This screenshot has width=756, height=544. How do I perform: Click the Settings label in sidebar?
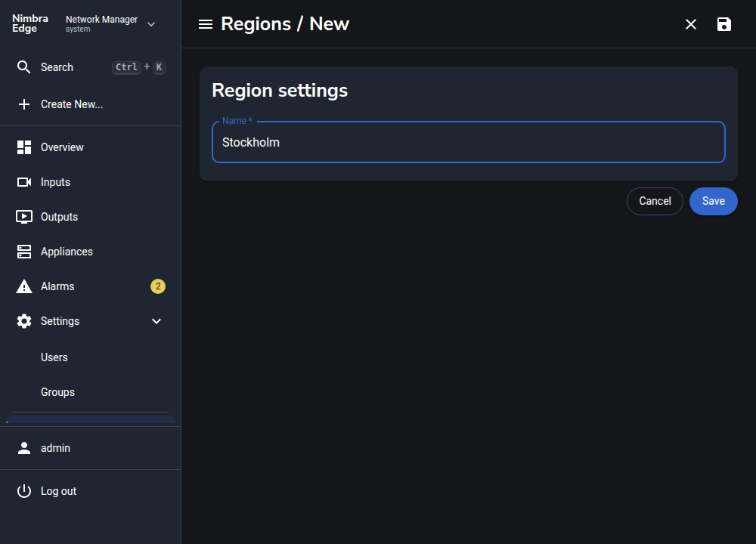coord(60,321)
